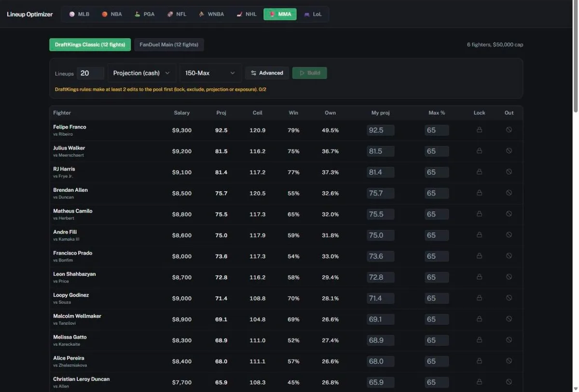Sort table by Own column
The width and height of the screenshot is (579, 392).
point(330,113)
